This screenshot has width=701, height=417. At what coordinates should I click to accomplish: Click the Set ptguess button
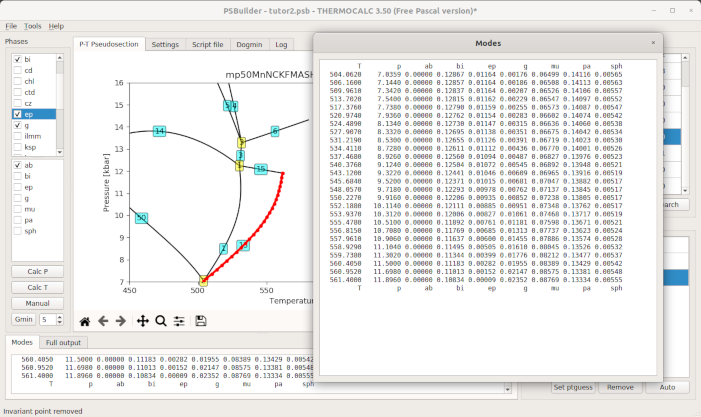click(573, 388)
